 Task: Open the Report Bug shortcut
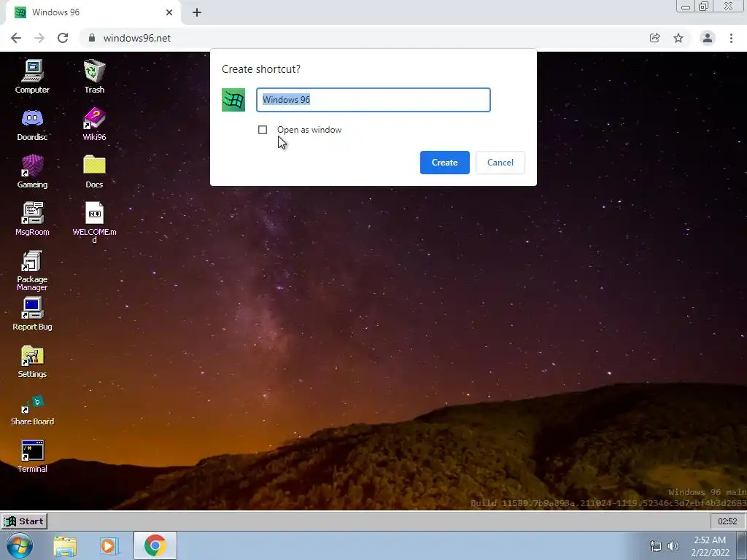click(32, 314)
